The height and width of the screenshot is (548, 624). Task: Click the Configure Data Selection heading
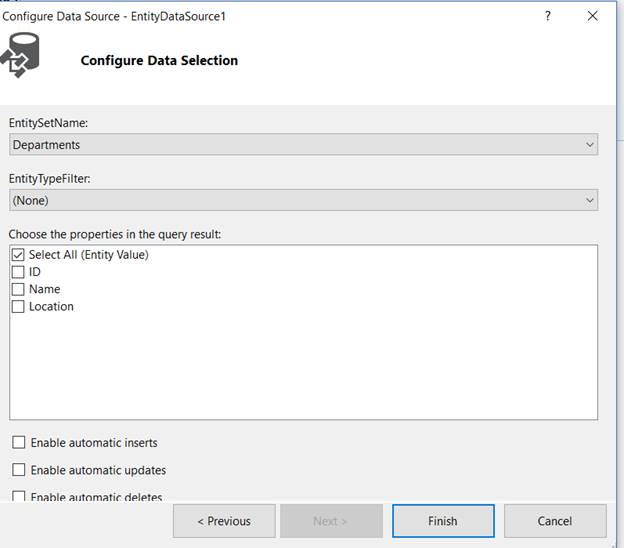click(159, 60)
